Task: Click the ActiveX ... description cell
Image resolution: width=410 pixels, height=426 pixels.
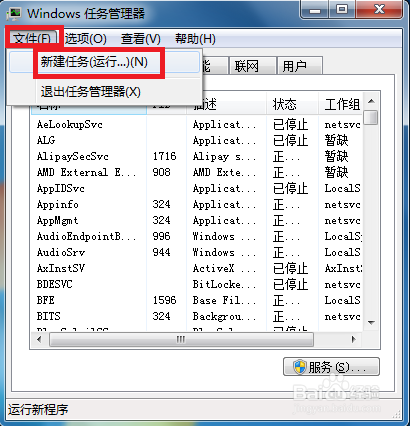Action: click(224, 268)
